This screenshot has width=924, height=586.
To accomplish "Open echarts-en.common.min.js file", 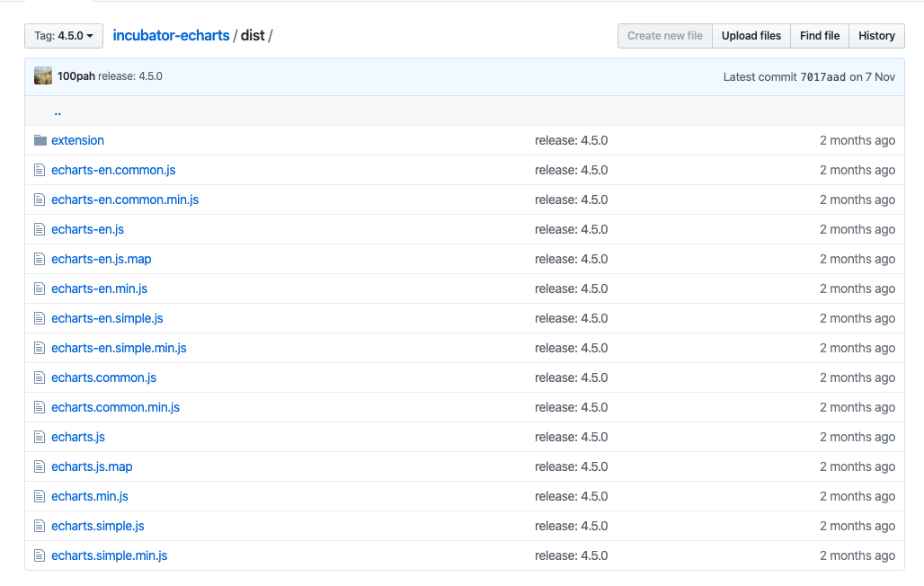I will click(x=125, y=200).
